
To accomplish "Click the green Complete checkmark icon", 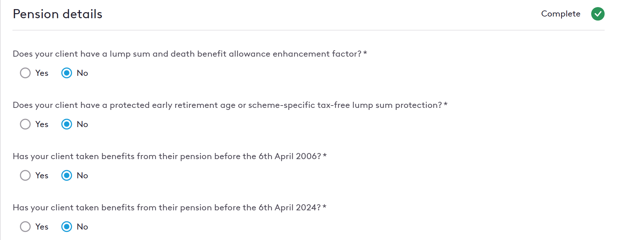I will (x=598, y=14).
